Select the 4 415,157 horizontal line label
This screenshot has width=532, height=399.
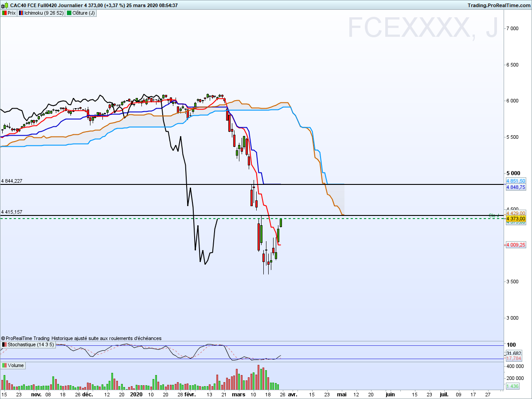point(12,212)
